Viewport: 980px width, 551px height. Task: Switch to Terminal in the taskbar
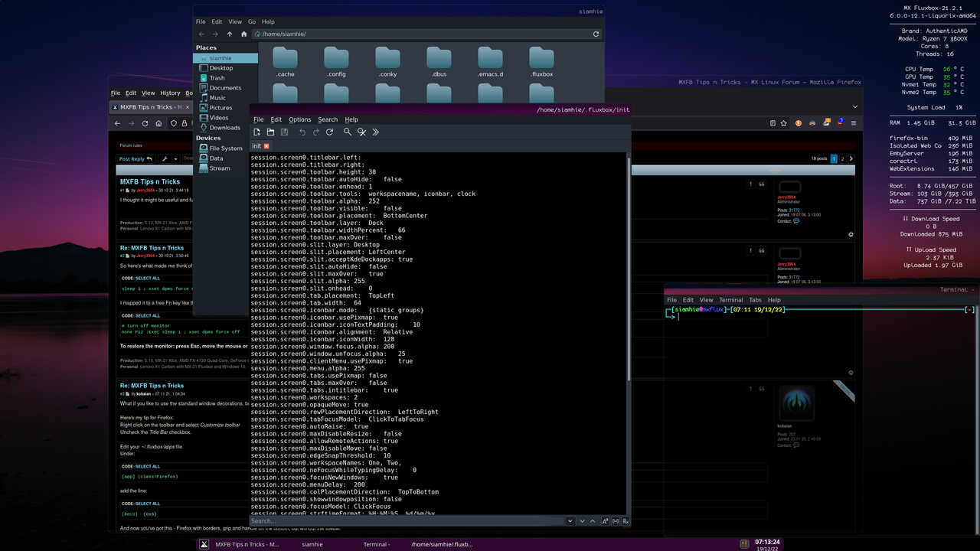(376, 544)
